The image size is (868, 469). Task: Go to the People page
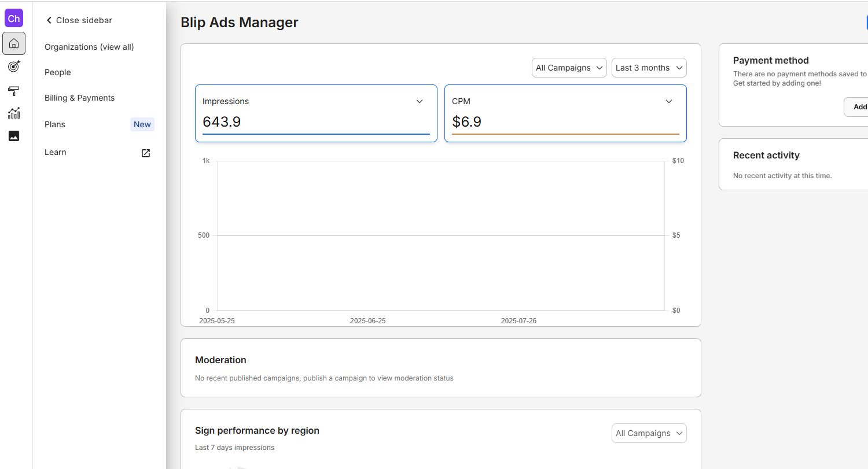click(x=58, y=72)
